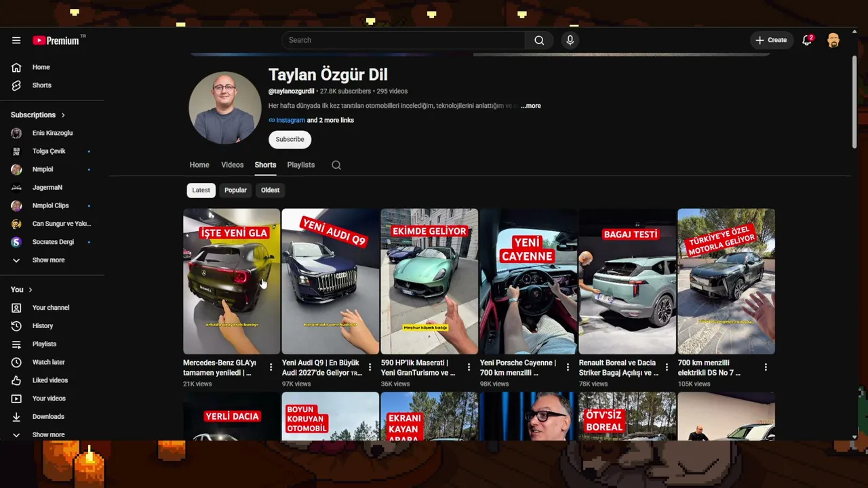Open Can Sungur channel avatar

click(x=16, y=224)
